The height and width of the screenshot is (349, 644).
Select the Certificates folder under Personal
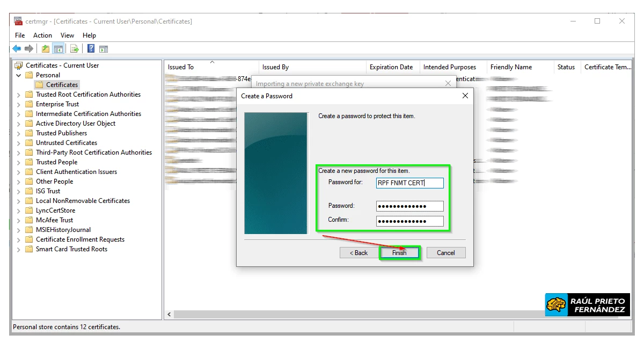tap(62, 85)
